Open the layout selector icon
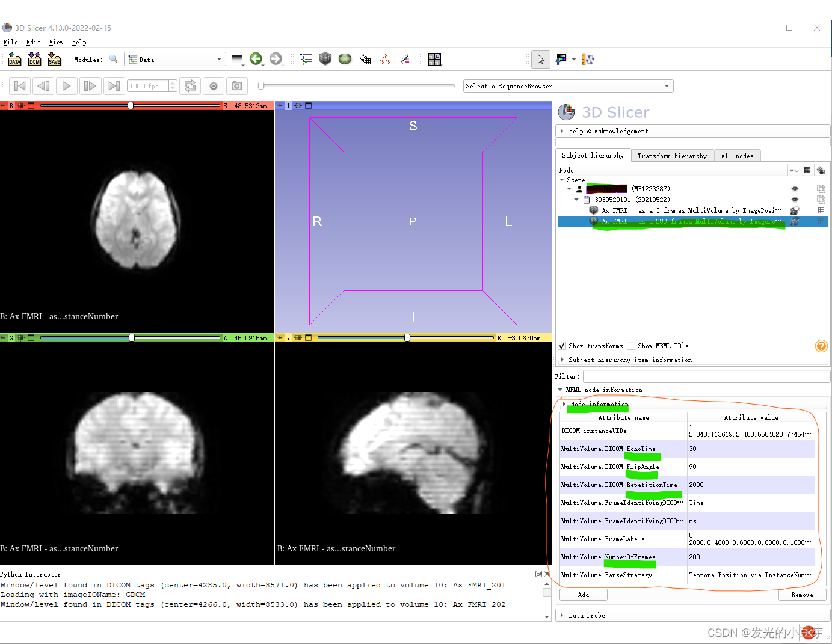Image resolution: width=832 pixels, height=644 pixels. tap(435, 59)
